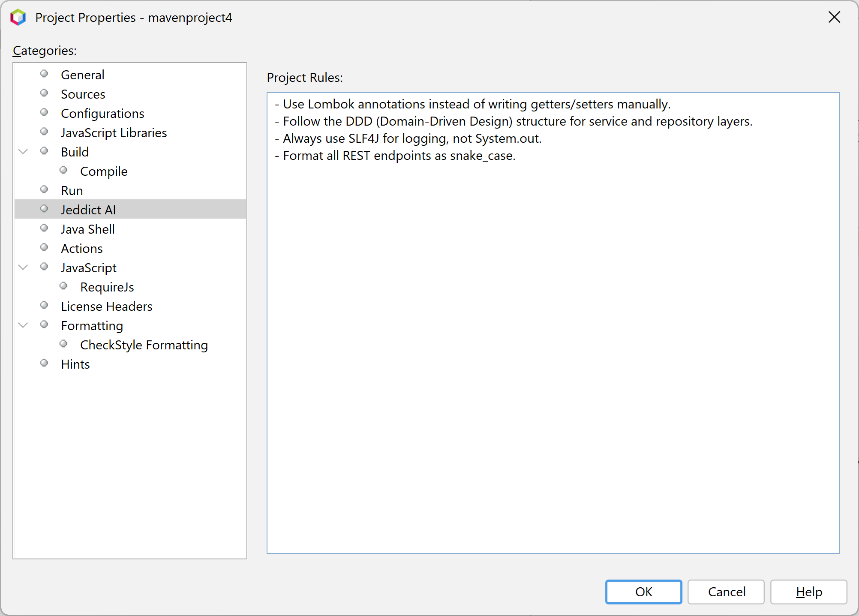Select the Actions category
The image size is (859, 616).
pos(81,249)
